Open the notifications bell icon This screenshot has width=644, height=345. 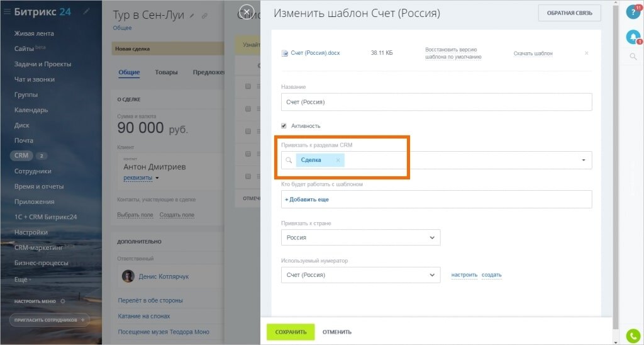[633, 37]
